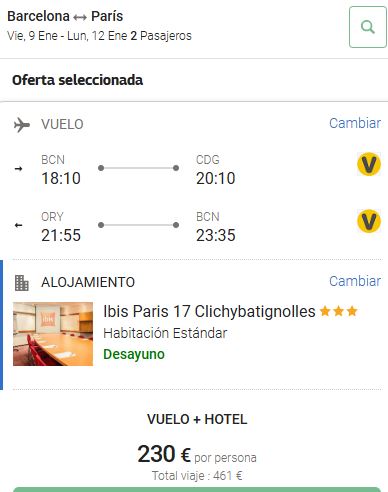Click the 18:10 BCN departure time
The height and width of the screenshot is (492, 388).
(61, 178)
